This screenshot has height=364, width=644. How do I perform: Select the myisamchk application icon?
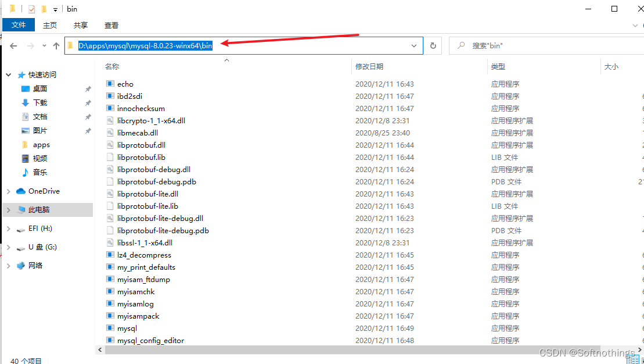tap(110, 291)
